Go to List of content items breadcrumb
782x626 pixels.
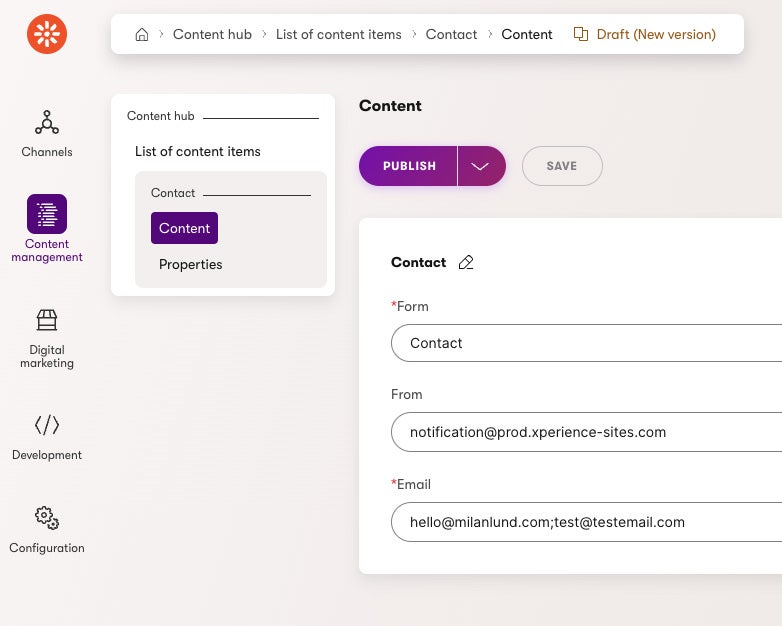(x=338, y=34)
